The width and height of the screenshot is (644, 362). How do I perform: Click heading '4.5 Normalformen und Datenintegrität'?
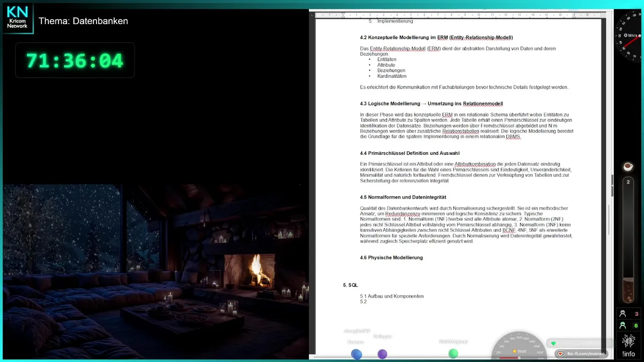(x=403, y=197)
